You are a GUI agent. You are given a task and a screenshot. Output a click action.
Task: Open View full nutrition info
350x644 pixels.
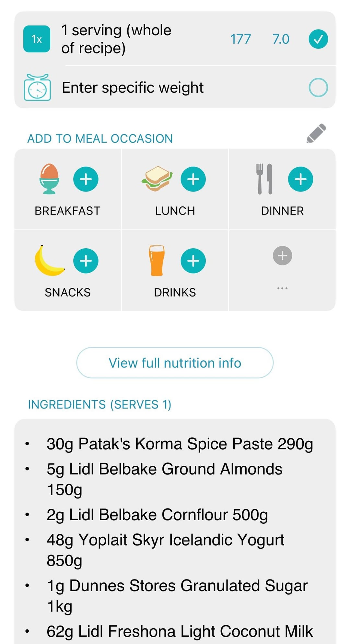[x=175, y=363]
